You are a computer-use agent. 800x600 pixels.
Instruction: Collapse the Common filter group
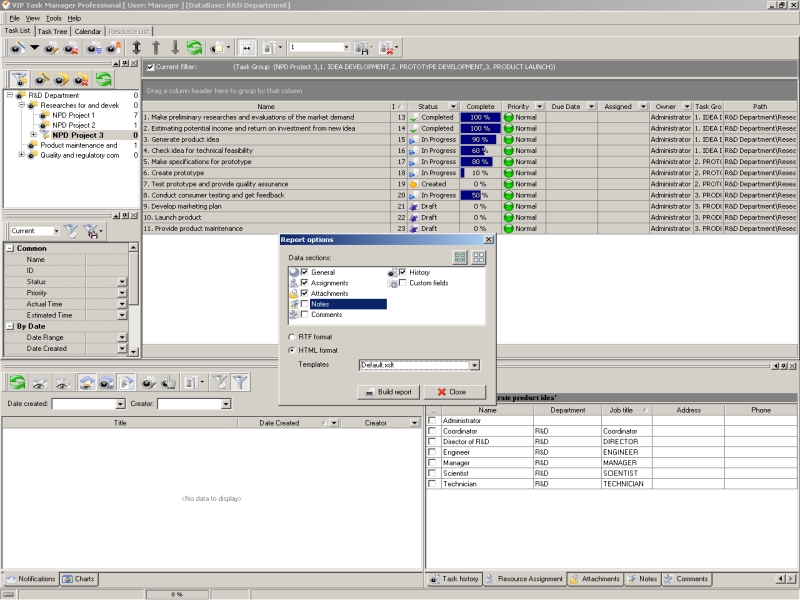10,248
